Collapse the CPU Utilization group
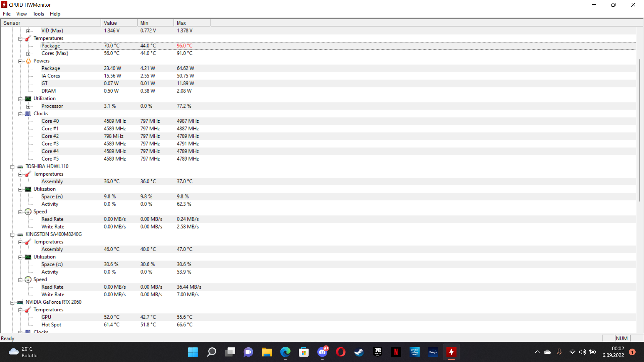 tap(20, 99)
